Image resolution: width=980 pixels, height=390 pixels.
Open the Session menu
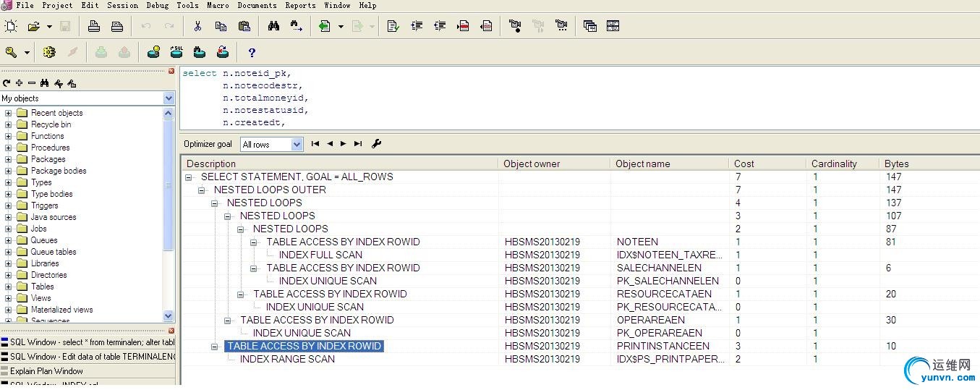tap(122, 5)
